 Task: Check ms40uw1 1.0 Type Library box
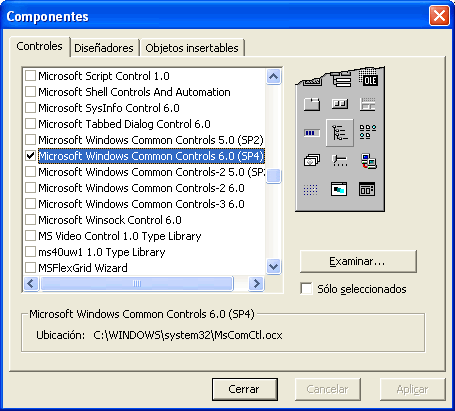pyautogui.click(x=30, y=252)
